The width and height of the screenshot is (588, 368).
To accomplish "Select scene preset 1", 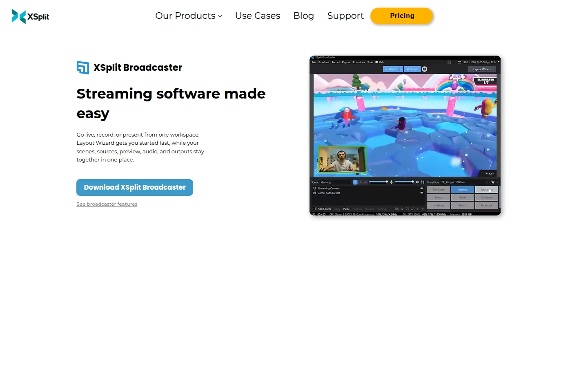I will pyautogui.click(x=355, y=182).
